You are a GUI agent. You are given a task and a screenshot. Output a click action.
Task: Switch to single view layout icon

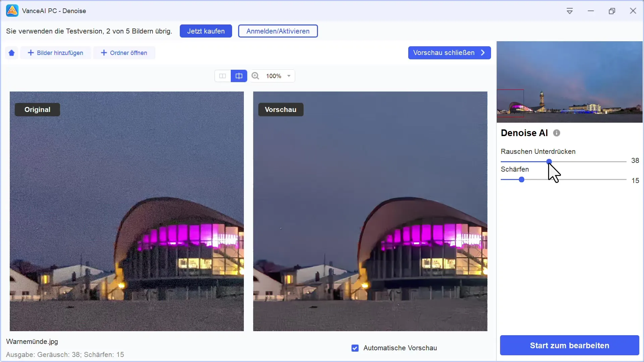click(222, 76)
